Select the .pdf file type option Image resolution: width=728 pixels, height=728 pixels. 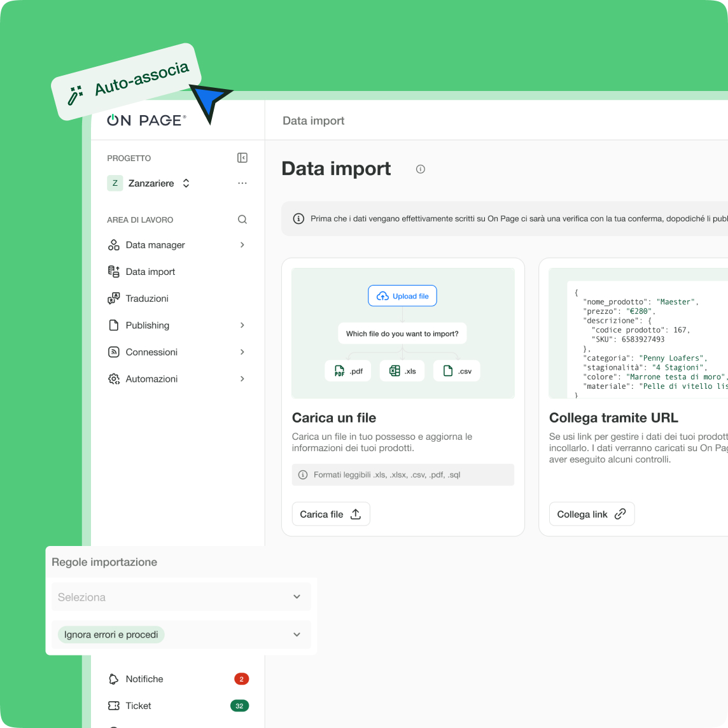[x=348, y=371]
